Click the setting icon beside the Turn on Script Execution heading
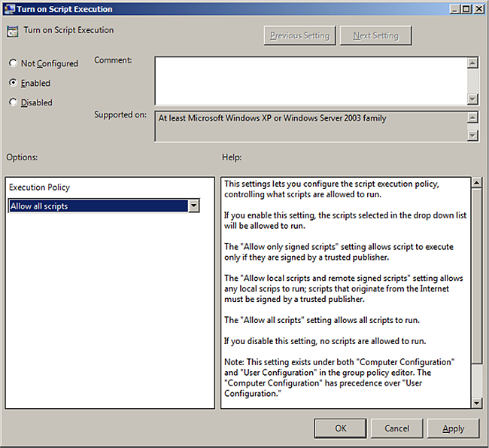The height and width of the screenshot is (448, 489). 13,32
